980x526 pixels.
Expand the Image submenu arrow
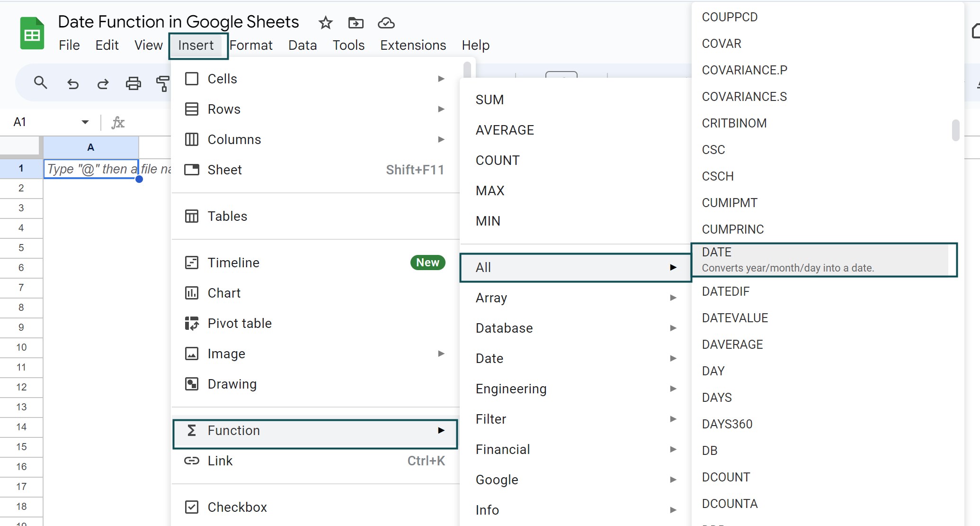(441, 354)
